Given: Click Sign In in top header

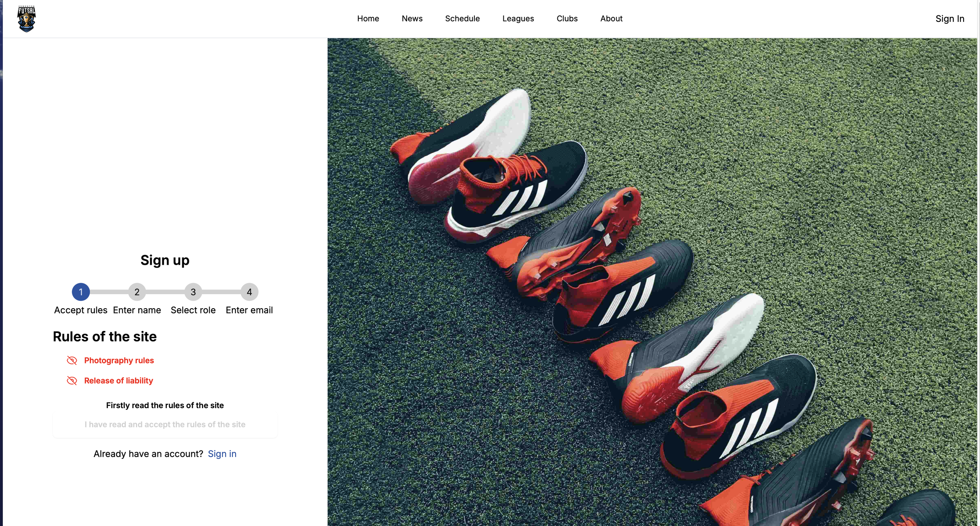Looking at the screenshot, I should 949,19.
